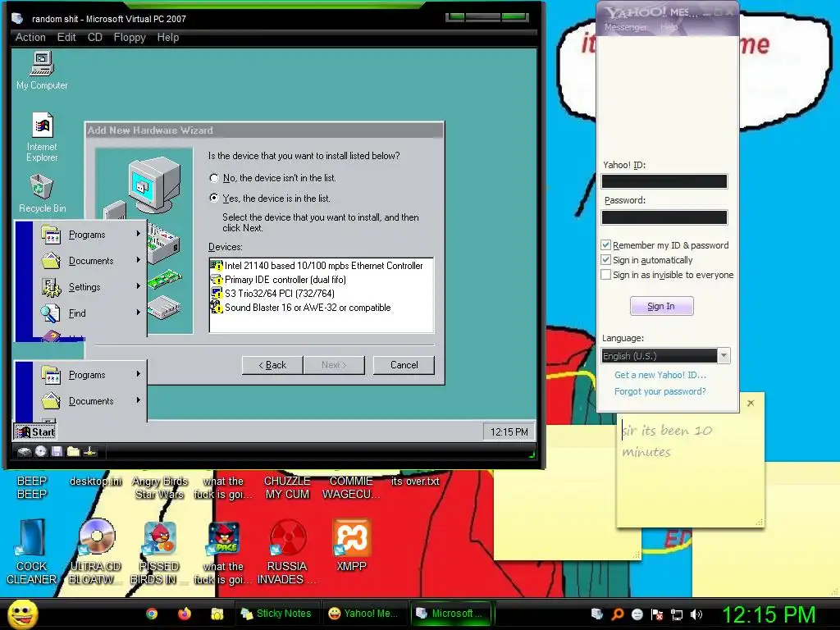This screenshot has width=840, height=630.
Task: Click the Next button in hardware wizard
Action: [x=334, y=365]
